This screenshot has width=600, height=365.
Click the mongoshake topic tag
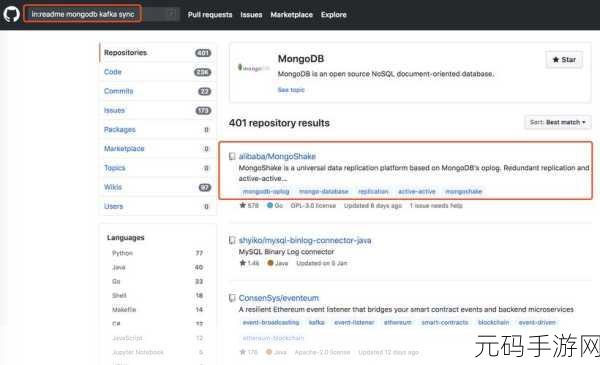(x=464, y=191)
